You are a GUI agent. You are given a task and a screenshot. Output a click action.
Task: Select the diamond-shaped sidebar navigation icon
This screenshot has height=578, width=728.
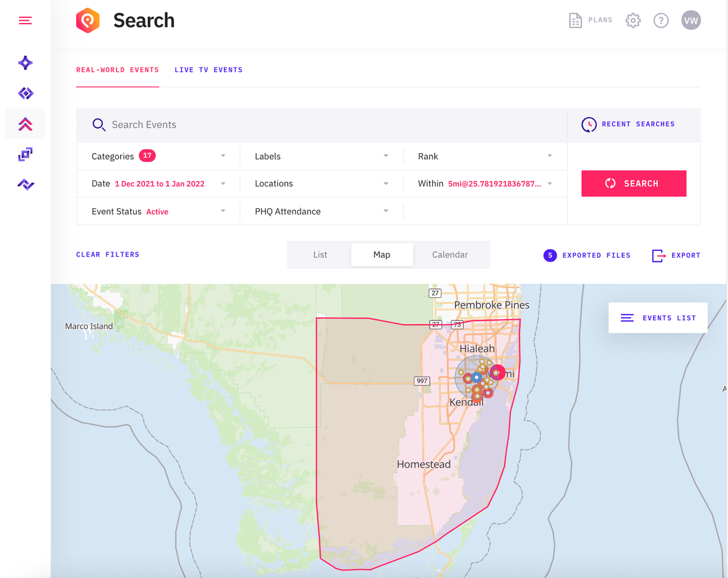(x=25, y=93)
